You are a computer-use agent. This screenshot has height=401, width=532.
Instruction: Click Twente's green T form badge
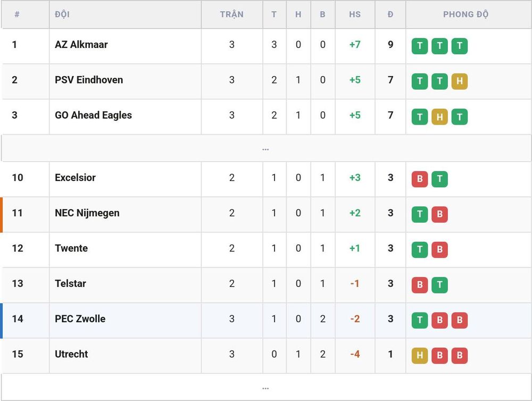(420, 250)
